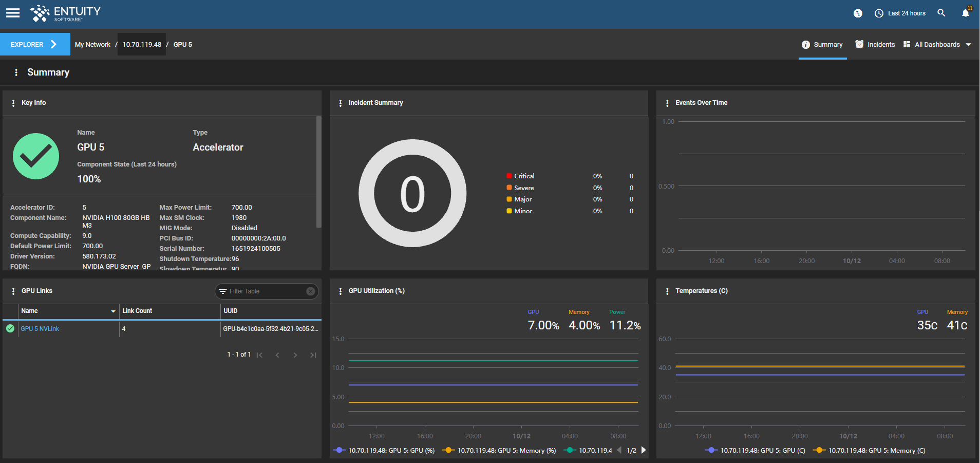
Task: Show previous legend page in GPU Utilization
Action: coord(619,450)
